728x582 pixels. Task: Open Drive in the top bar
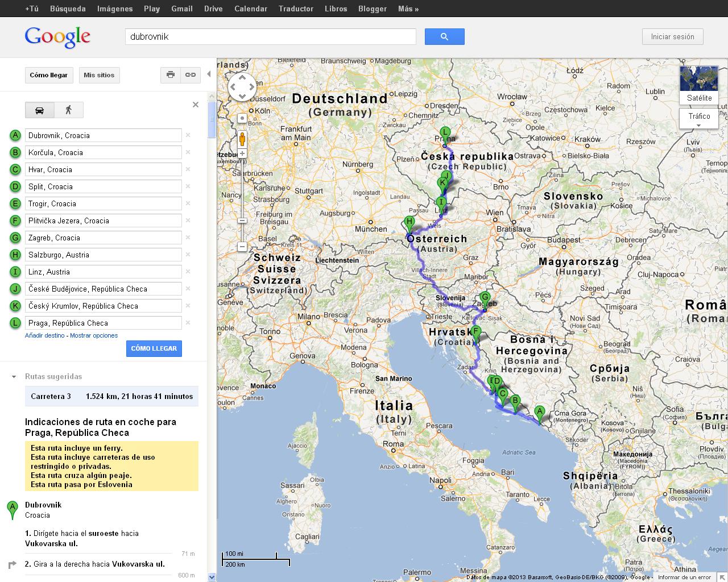[x=213, y=9]
